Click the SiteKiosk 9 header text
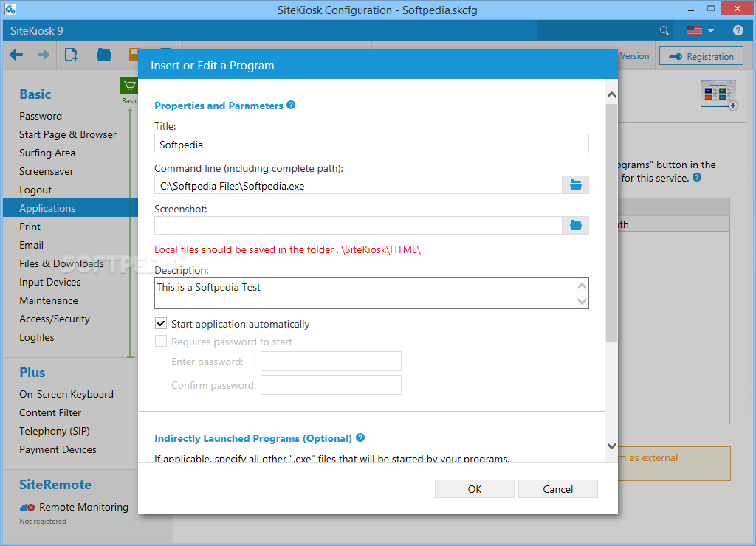This screenshot has height=546, width=756. (x=37, y=31)
